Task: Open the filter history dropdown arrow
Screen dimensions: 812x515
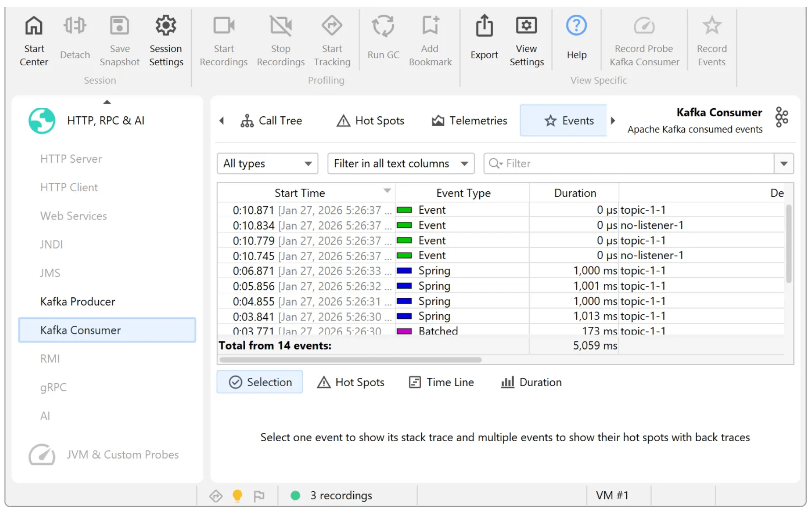Action: [x=784, y=164]
